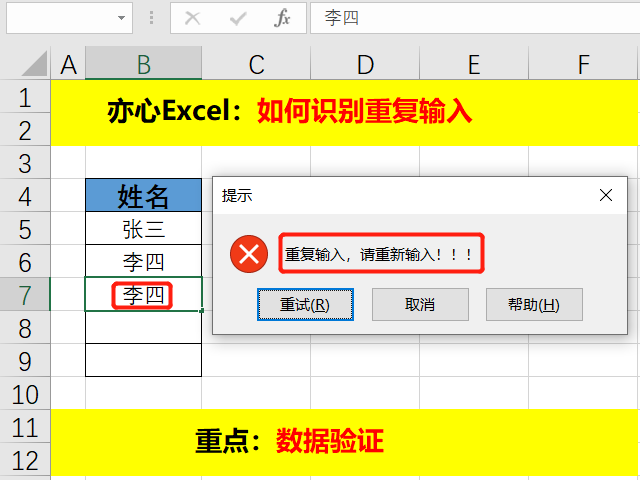The width and height of the screenshot is (640, 480).
Task: Open the Insert Function fx icon
Action: pos(282,18)
